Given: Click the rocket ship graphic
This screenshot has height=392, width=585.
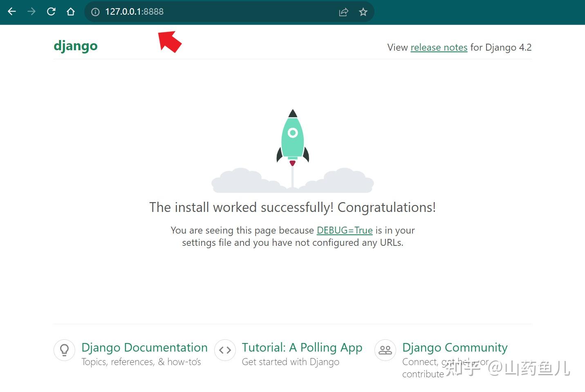Looking at the screenshot, I should 292,137.
